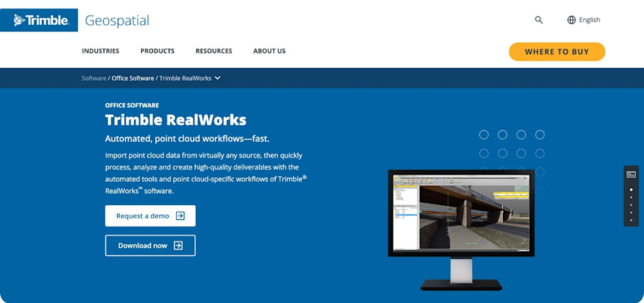Open the RESOURCES menu
Viewport: 644px width, 303px height.
pyautogui.click(x=213, y=51)
